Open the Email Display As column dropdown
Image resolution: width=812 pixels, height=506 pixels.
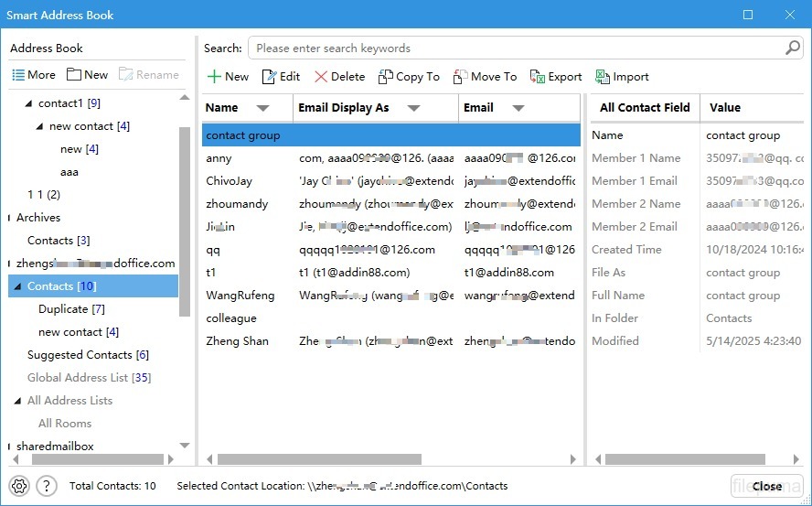pyautogui.click(x=413, y=108)
